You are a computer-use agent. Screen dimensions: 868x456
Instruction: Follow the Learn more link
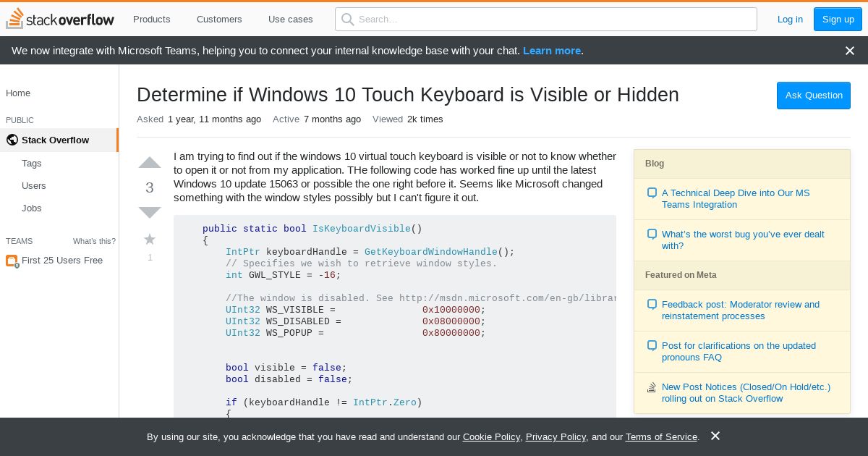[552, 51]
